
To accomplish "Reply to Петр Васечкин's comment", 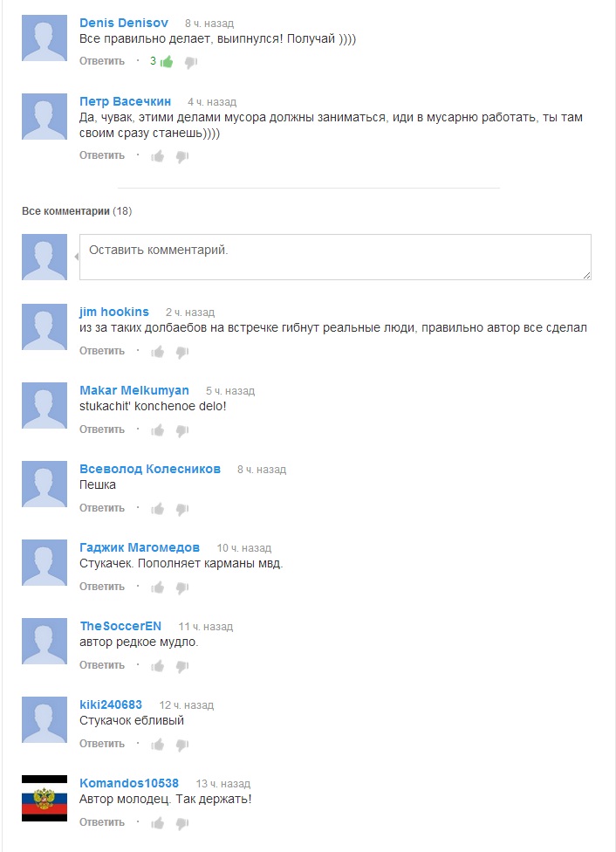I will 102,155.
